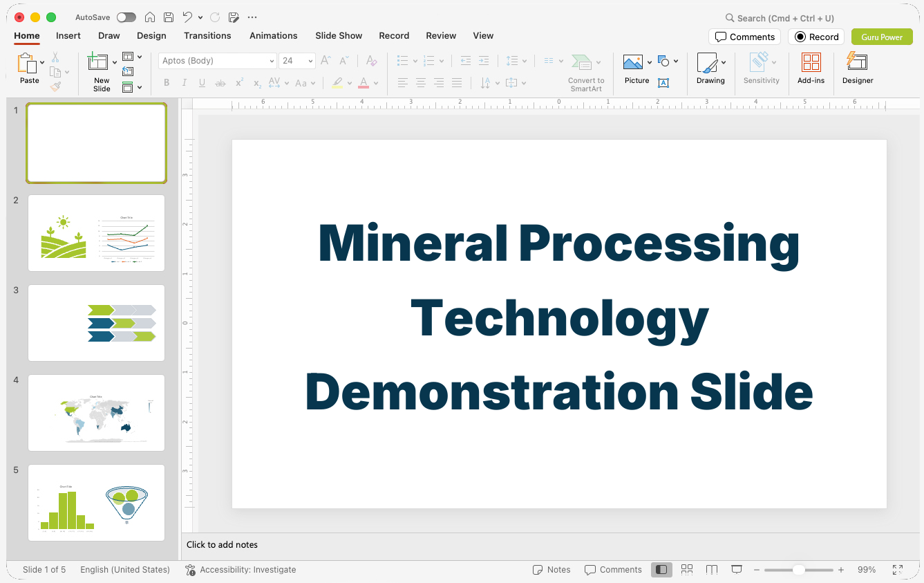Click Comments in the status bar
This screenshot has width=924, height=583.
click(613, 570)
